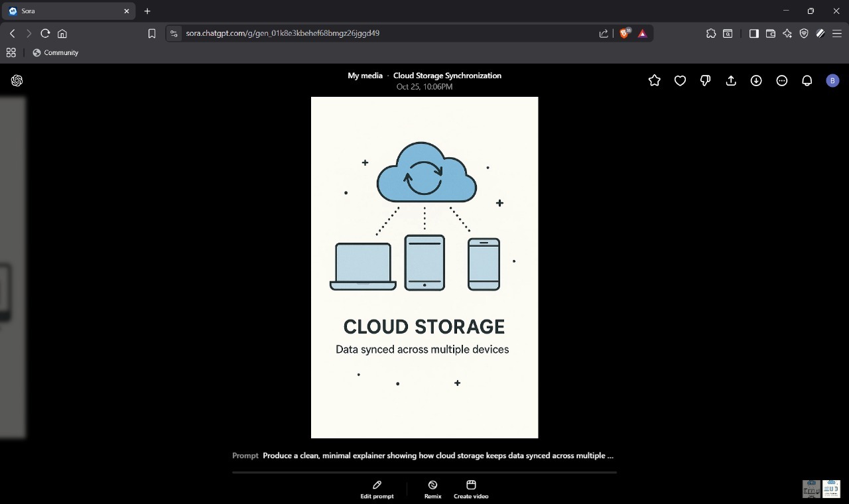Click the share upload icon

pos(731,80)
